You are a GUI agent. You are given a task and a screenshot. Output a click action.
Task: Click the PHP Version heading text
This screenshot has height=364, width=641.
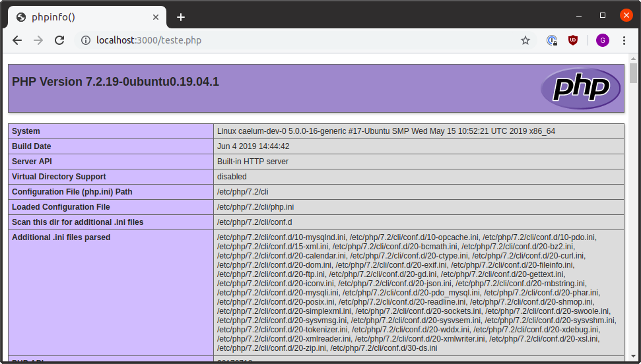coord(116,82)
